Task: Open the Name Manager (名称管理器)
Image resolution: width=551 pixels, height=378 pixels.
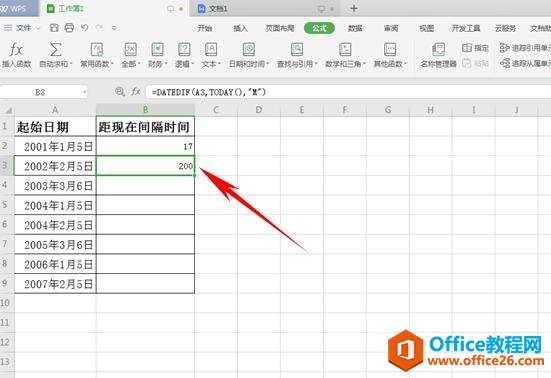Action: 438,55
